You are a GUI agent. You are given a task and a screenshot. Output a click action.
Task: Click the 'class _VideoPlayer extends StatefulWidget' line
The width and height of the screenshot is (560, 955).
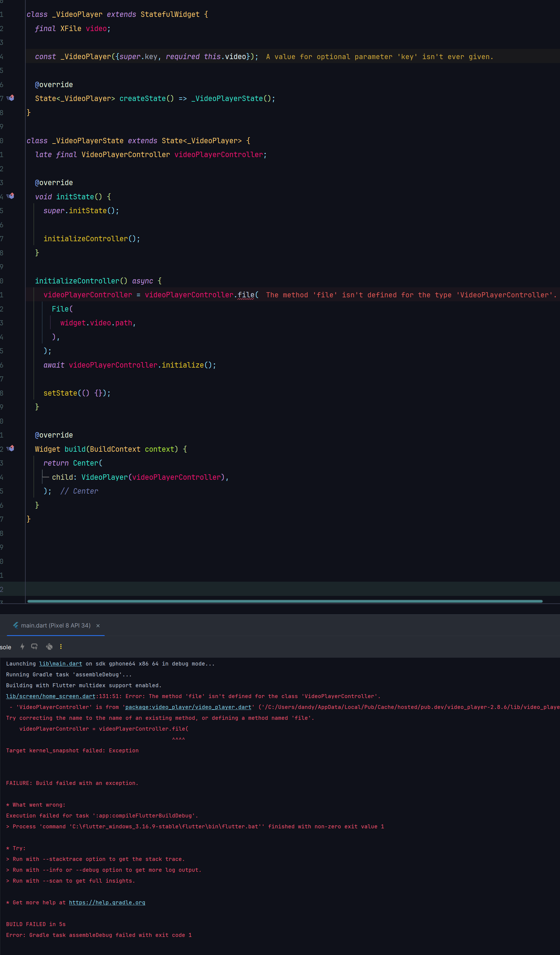pos(117,14)
